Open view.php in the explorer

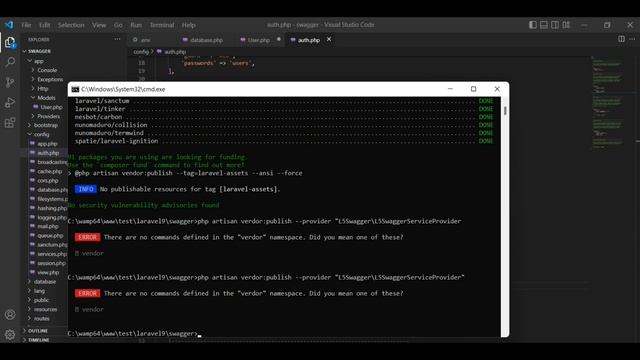(48, 272)
